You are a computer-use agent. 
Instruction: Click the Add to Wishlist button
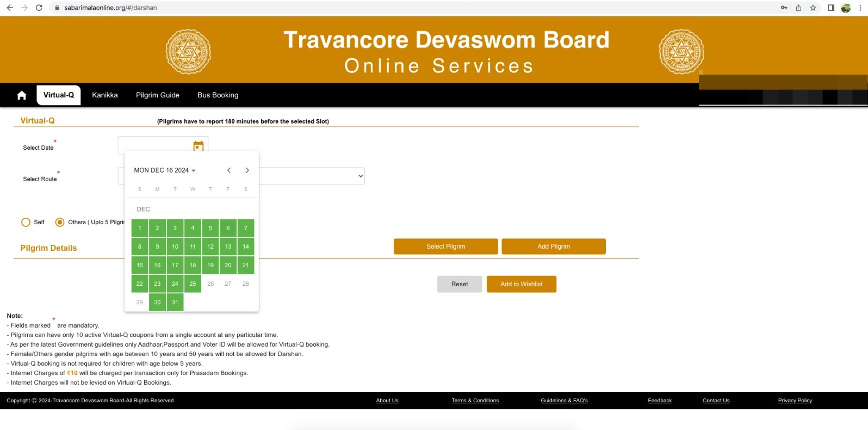tap(521, 284)
